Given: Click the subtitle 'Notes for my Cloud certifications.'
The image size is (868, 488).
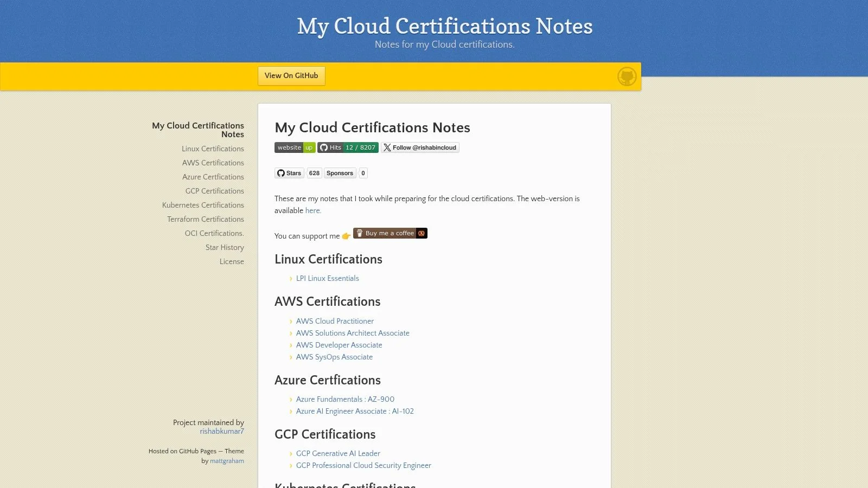Looking at the screenshot, I should (445, 44).
